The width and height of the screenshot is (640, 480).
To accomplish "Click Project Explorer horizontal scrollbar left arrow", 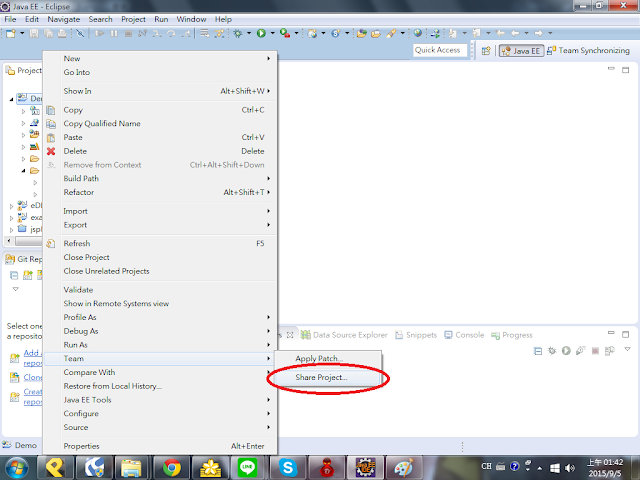I will coord(9,241).
